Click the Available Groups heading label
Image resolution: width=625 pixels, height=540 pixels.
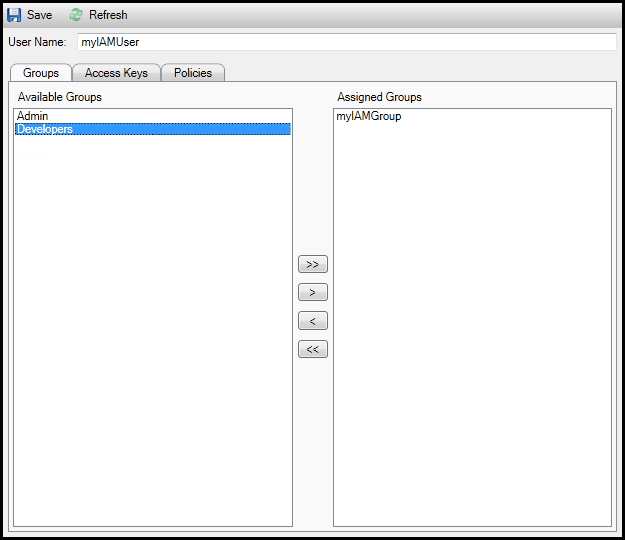pyautogui.click(x=60, y=97)
